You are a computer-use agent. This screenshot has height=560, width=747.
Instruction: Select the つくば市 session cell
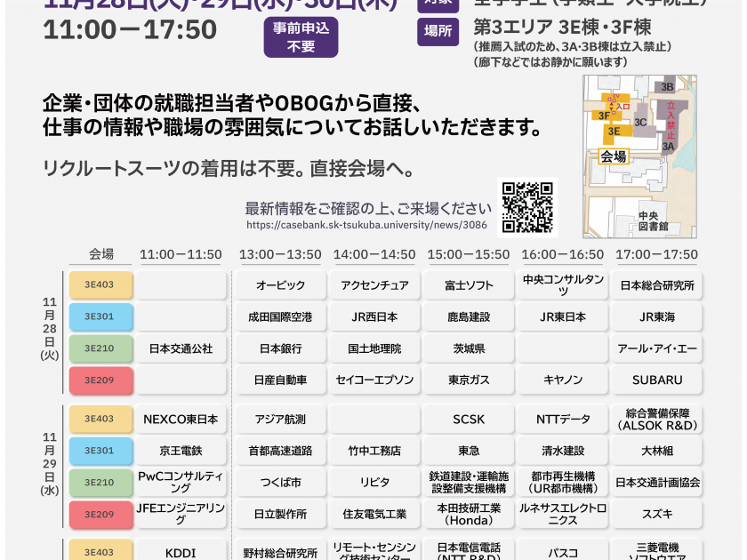pyautogui.click(x=281, y=483)
